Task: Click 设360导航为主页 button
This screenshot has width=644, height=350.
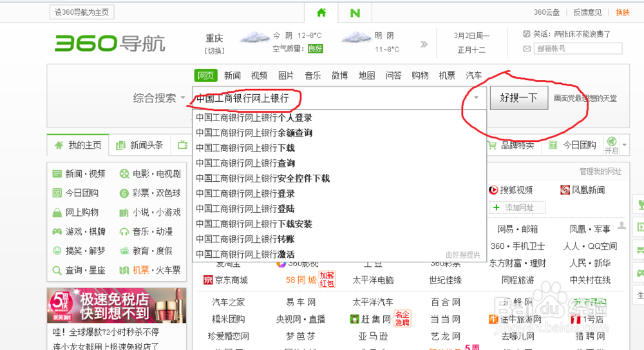Action: click(x=82, y=12)
